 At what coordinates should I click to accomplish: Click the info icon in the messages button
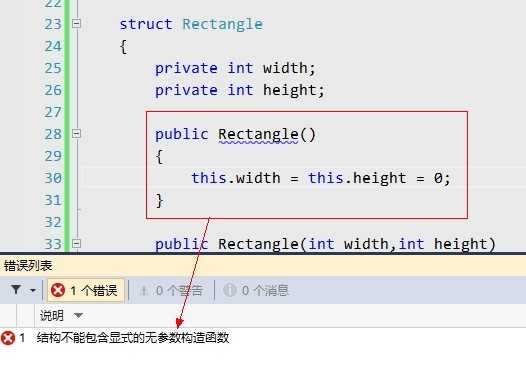[230, 290]
